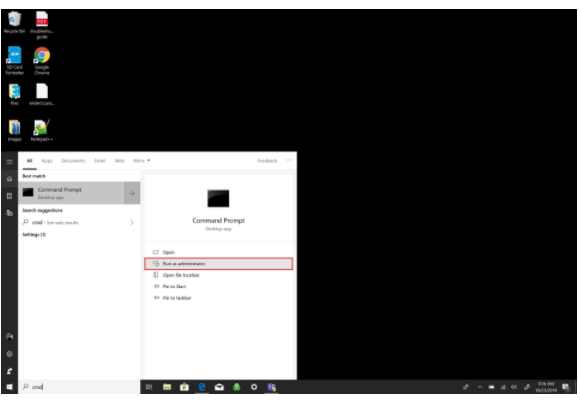580x403 pixels.
Task: Check the battery icon in system tray
Action: (491, 387)
